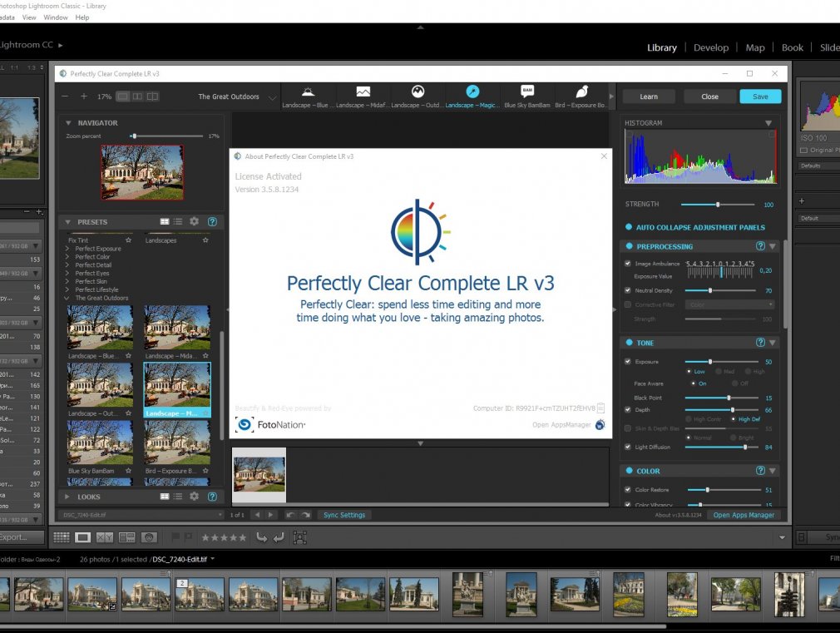Open help for Looks panel
840x633 pixels.
point(212,497)
